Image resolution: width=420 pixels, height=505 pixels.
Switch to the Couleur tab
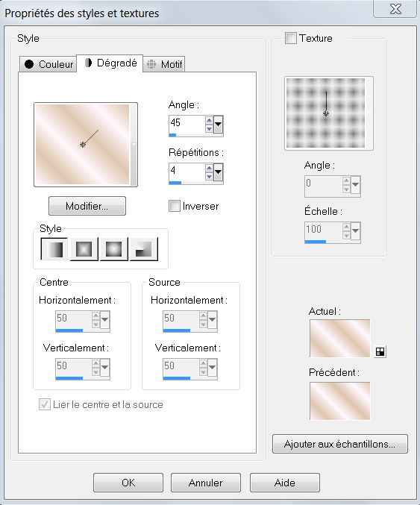(x=48, y=64)
